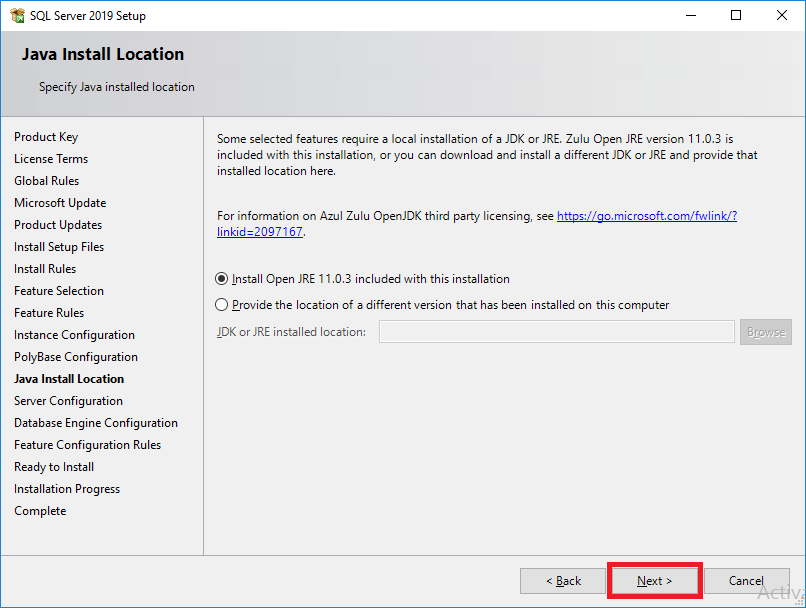This screenshot has height=608, width=806.
Task: Select Java Install Location step in sidebar
Action: tap(69, 379)
